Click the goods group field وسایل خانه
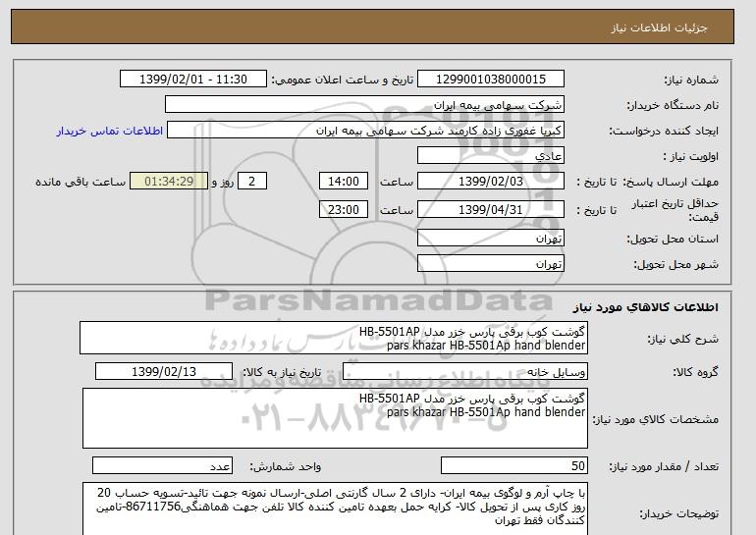This screenshot has width=756, height=535. tap(464, 372)
